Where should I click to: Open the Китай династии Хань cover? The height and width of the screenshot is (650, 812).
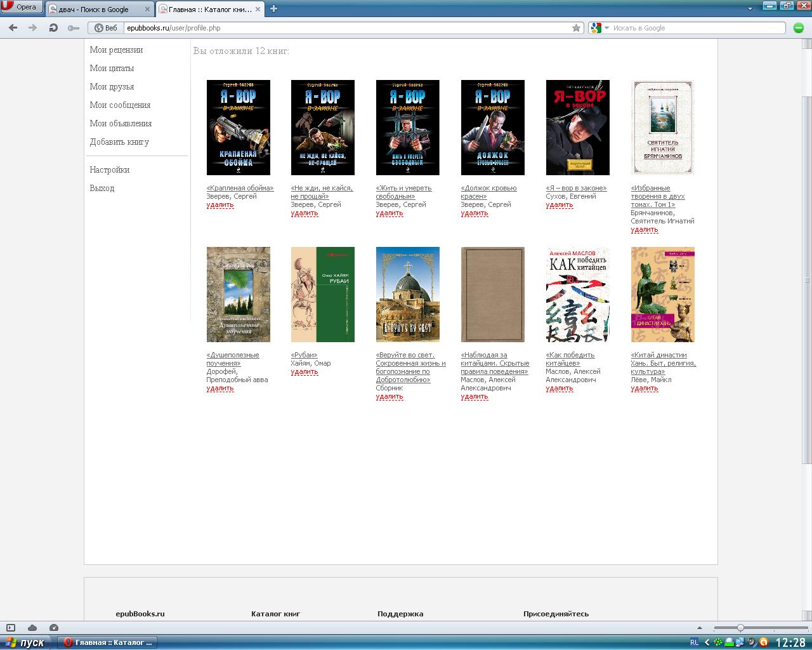point(663,295)
